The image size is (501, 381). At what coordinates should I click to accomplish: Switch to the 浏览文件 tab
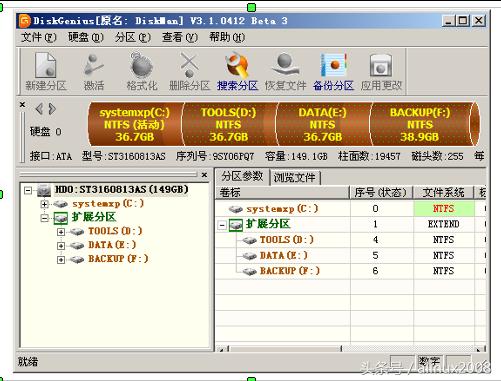click(295, 178)
